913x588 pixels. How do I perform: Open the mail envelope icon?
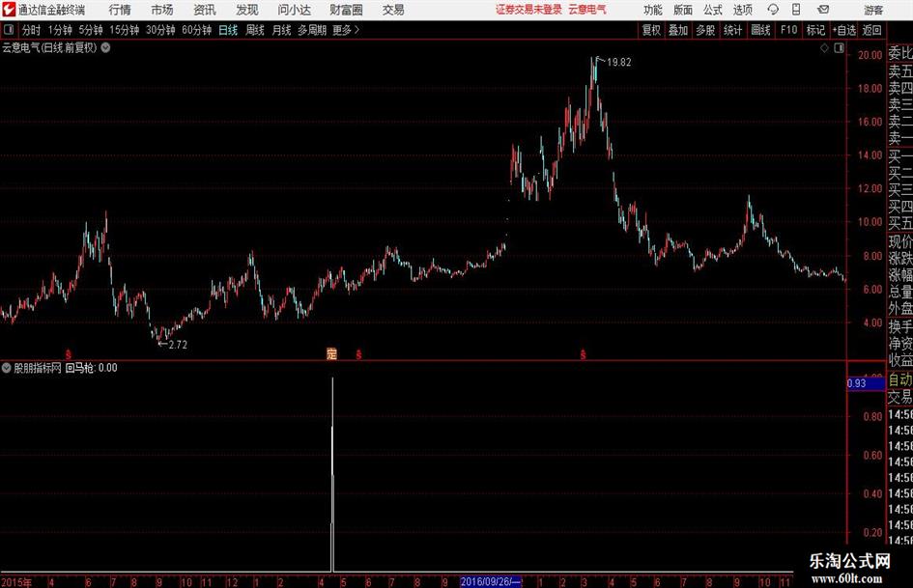point(823,10)
